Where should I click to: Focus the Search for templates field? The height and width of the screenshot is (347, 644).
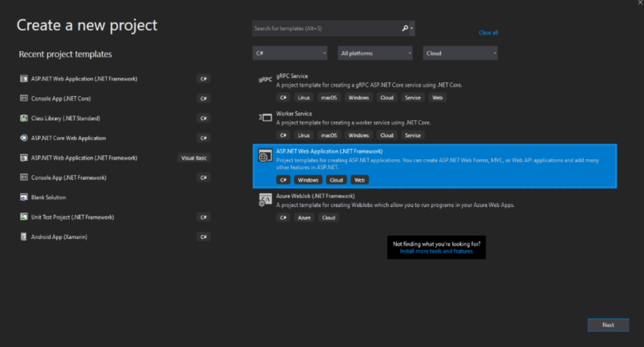325,28
